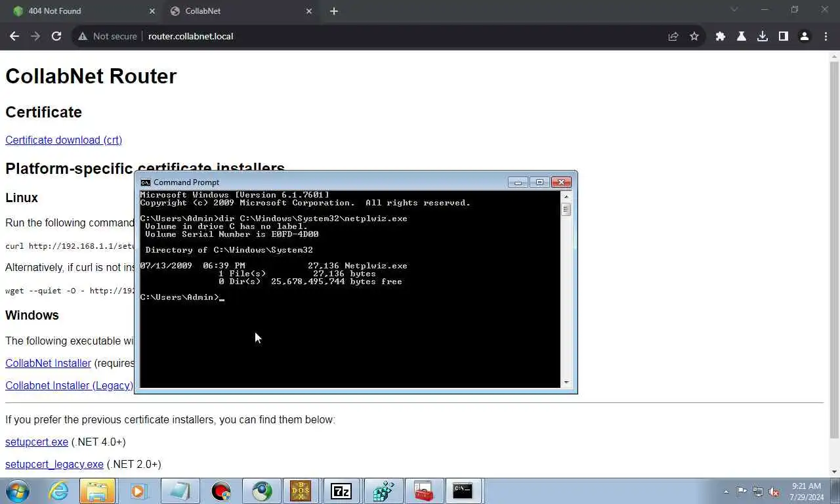The width and height of the screenshot is (840, 504).
Task: Reload the CollabNet page
Action: (56, 36)
